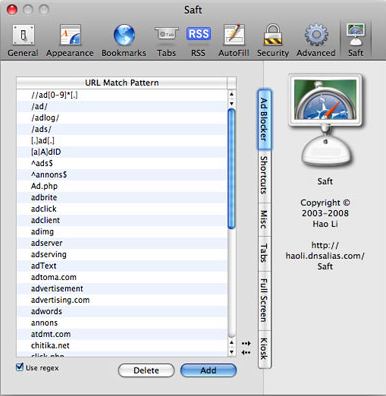This screenshot has height=396, width=386.
Task: Click the pattern list scrollbar thumb
Action: tap(231, 169)
